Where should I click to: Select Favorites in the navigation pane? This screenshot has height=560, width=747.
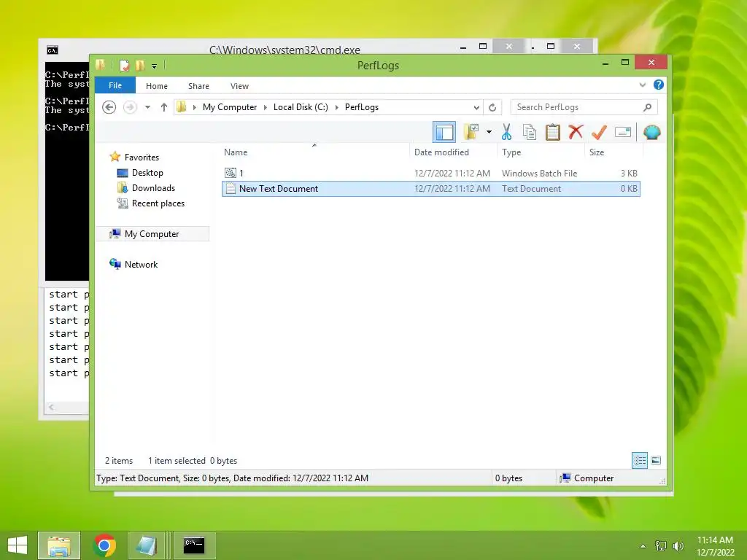point(134,157)
